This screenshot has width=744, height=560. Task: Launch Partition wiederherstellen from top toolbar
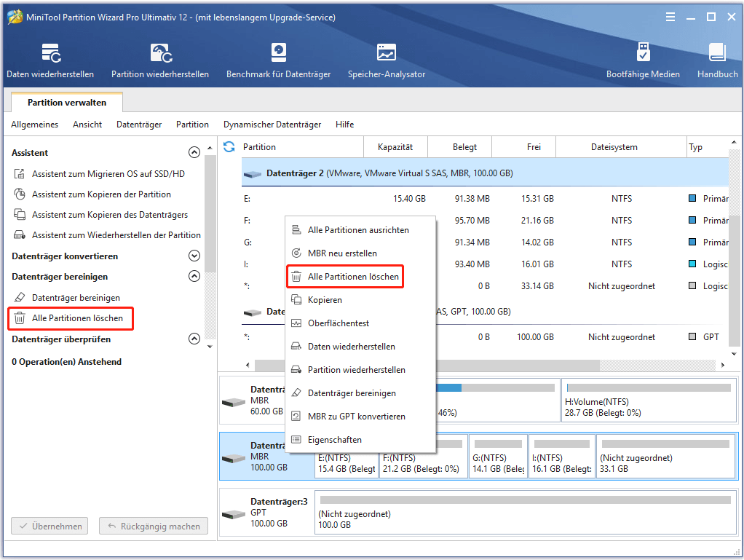tap(160, 60)
